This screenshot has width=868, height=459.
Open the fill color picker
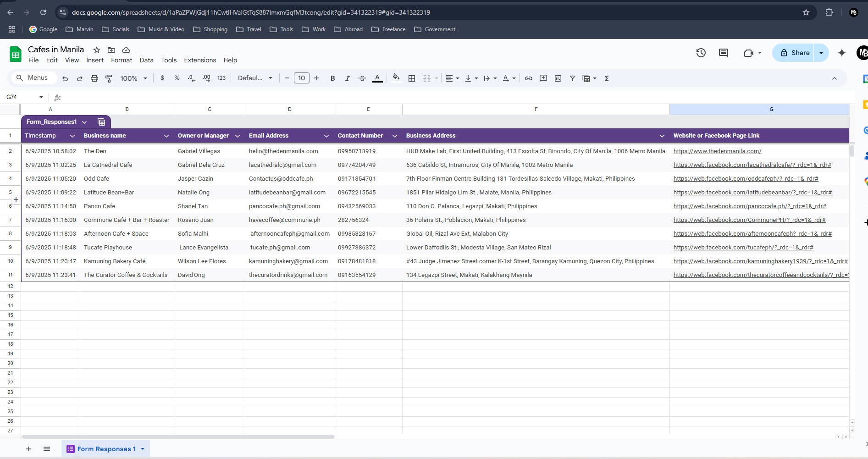tap(396, 78)
